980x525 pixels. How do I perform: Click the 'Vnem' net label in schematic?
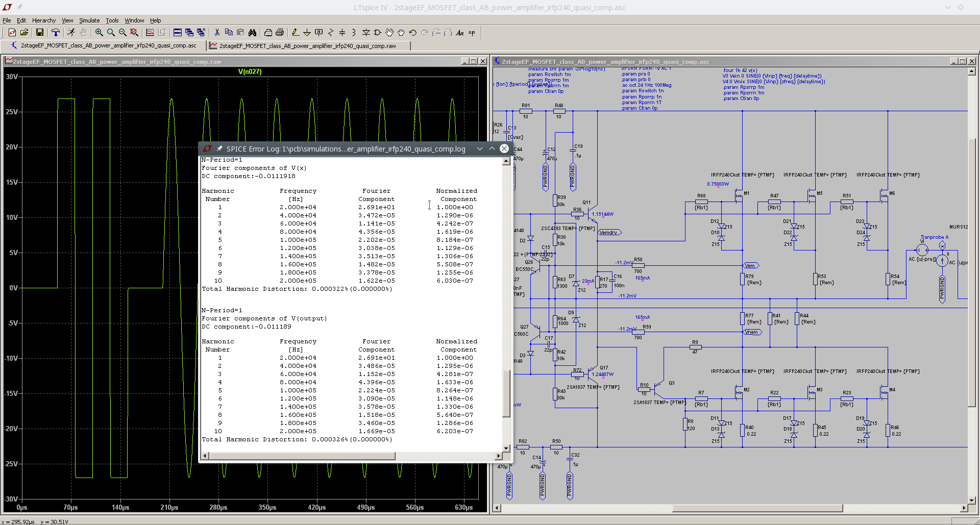point(752,332)
